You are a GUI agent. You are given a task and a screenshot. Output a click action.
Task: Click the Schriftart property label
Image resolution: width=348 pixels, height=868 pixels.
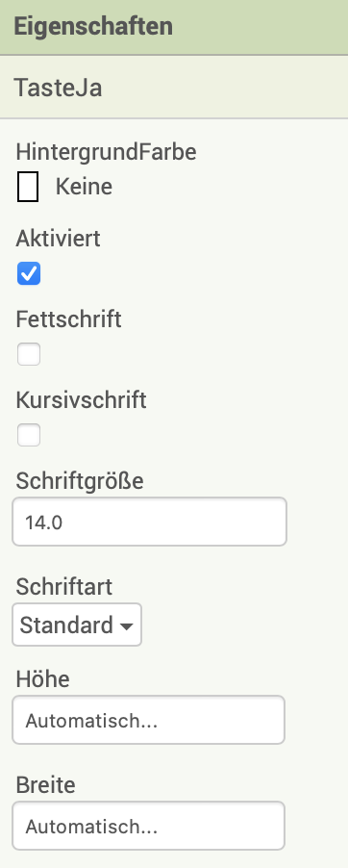pyautogui.click(x=64, y=587)
